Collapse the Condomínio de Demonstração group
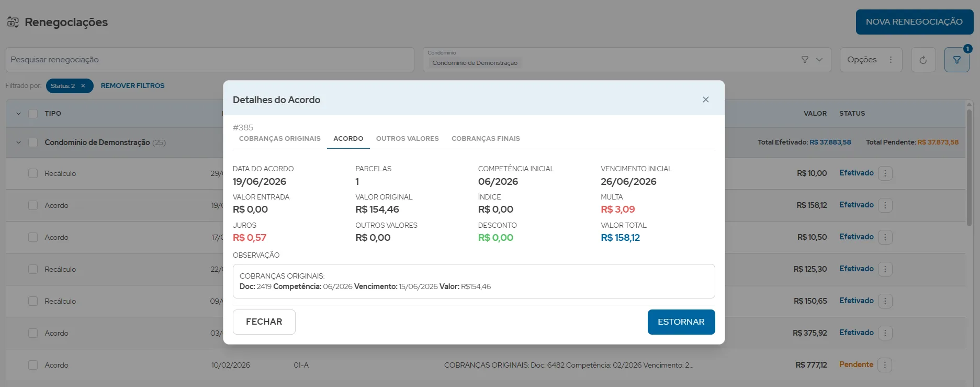This screenshot has height=387, width=980. (x=18, y=142)
